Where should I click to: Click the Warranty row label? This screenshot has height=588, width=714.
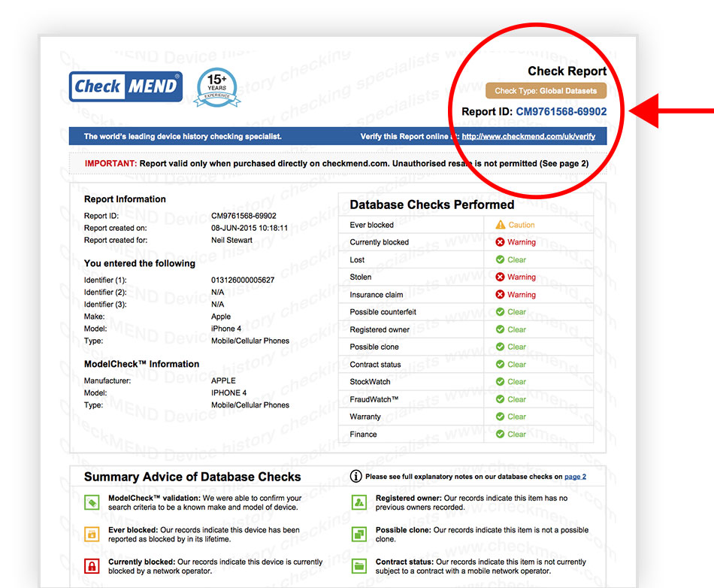point(365,417)
